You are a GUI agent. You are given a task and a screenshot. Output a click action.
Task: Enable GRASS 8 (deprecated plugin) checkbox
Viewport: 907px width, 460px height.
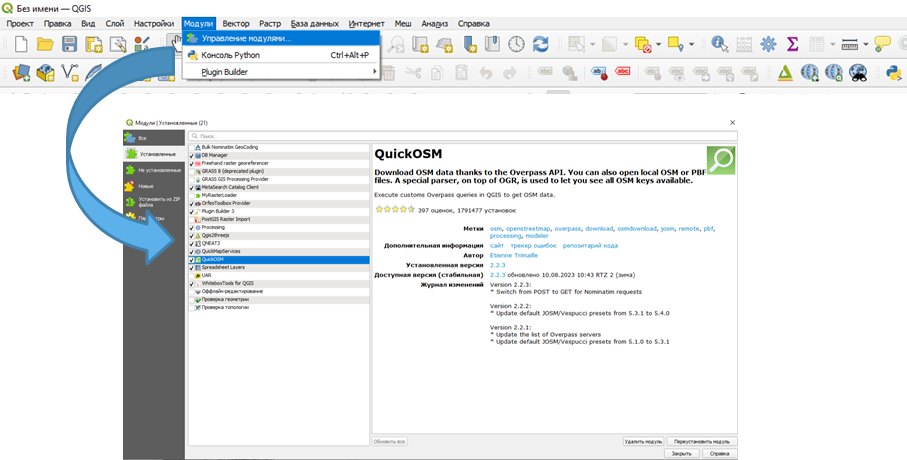(192, 171)
